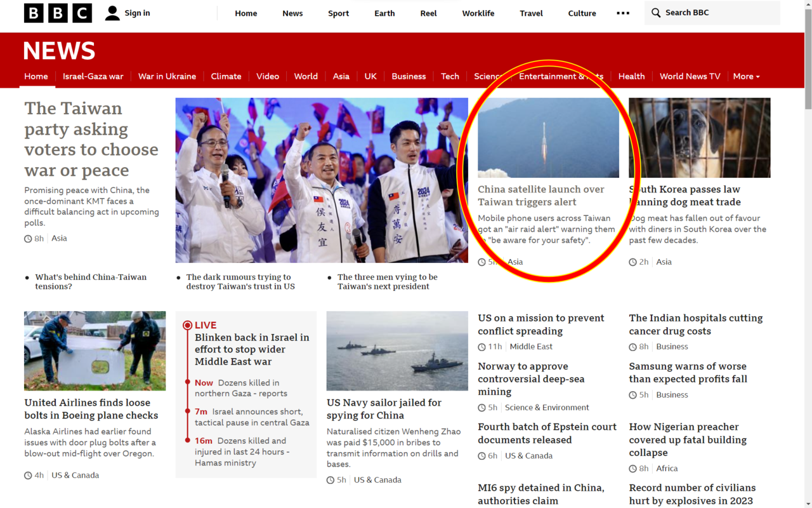Click the navy warships thumbnail image
Screen dimensions: 812x508
click(x=396, y=351)
